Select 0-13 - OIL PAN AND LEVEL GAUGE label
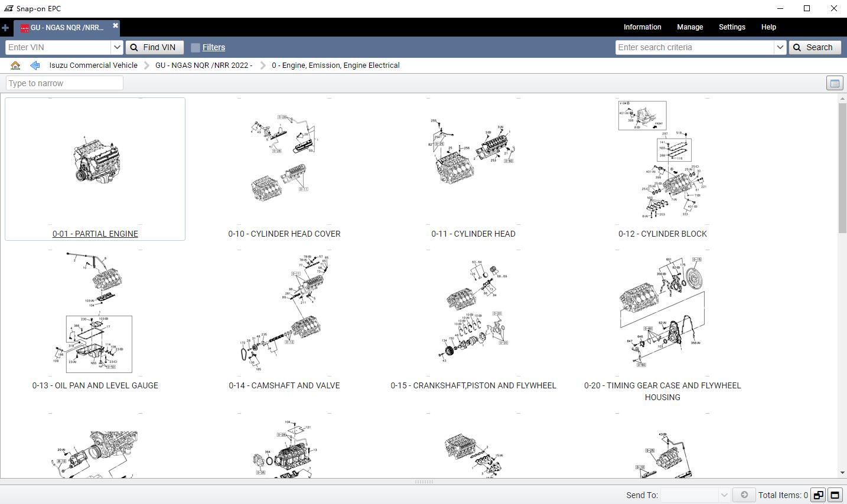 click(95, 385)
